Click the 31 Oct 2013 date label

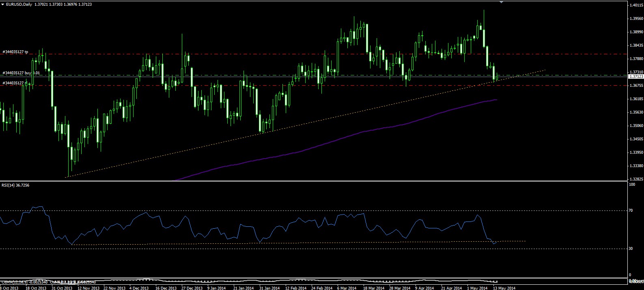61,288
